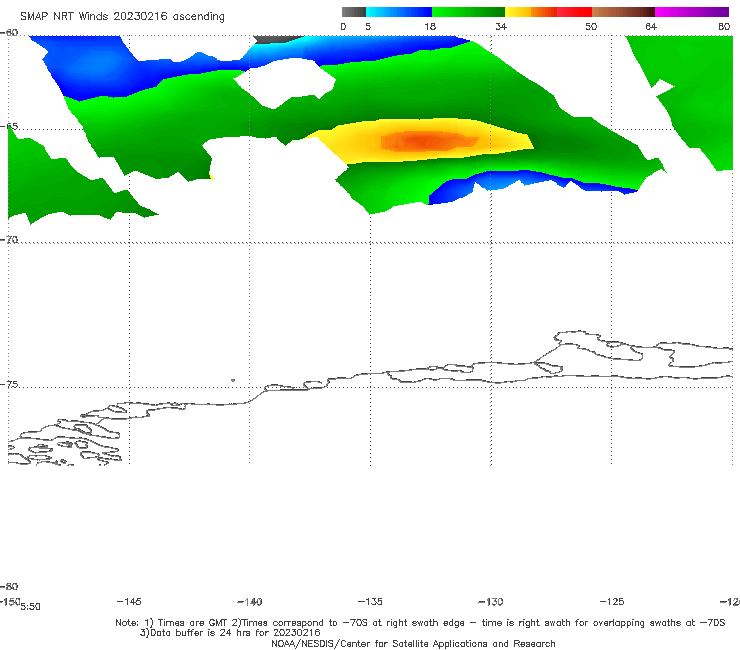Click the colorbar label '50'
This screenshot has height=650, width=740.
point(591,26)
